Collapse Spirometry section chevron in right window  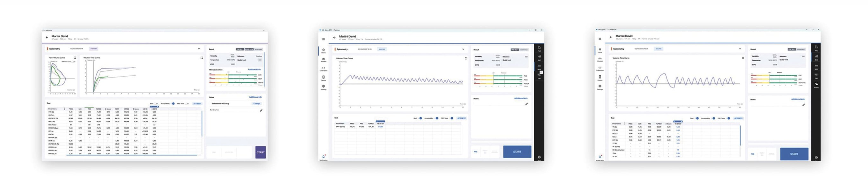(x=740, y=49)
